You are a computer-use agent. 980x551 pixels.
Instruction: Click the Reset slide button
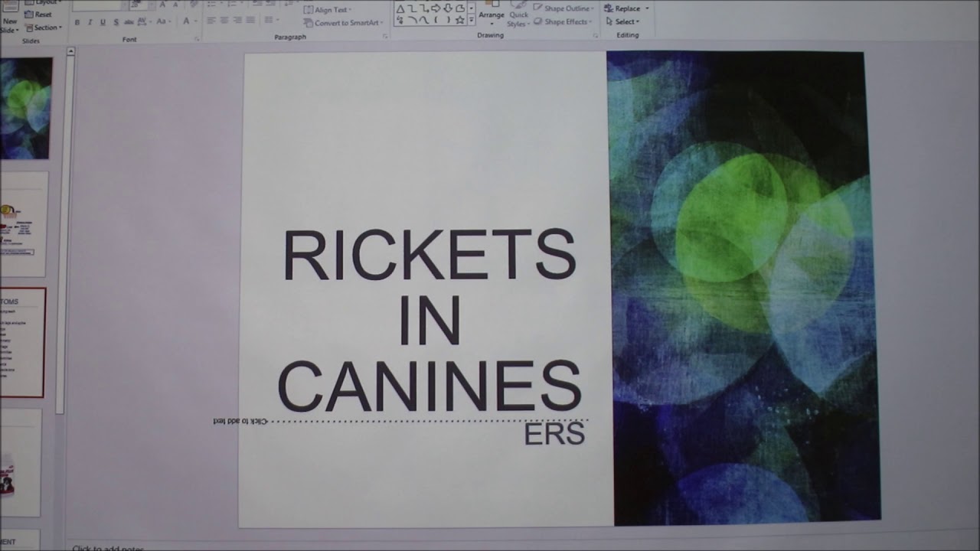pos(38,15)
